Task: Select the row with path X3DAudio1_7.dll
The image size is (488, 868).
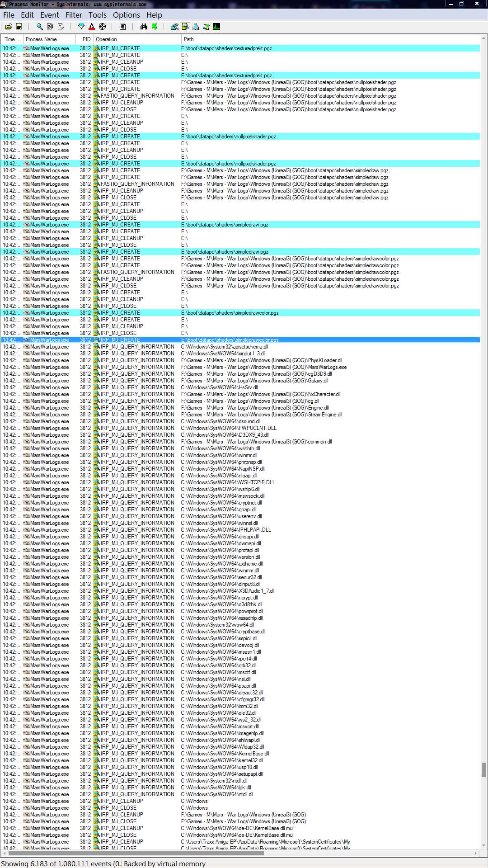Action: pyautogui.click(x=240, y=591)
